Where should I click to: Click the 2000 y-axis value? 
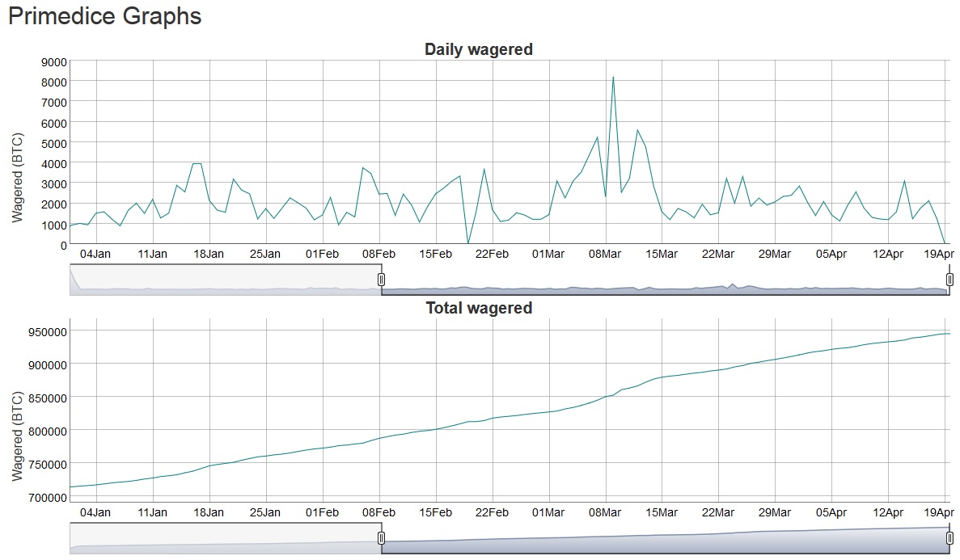(54, 204)
